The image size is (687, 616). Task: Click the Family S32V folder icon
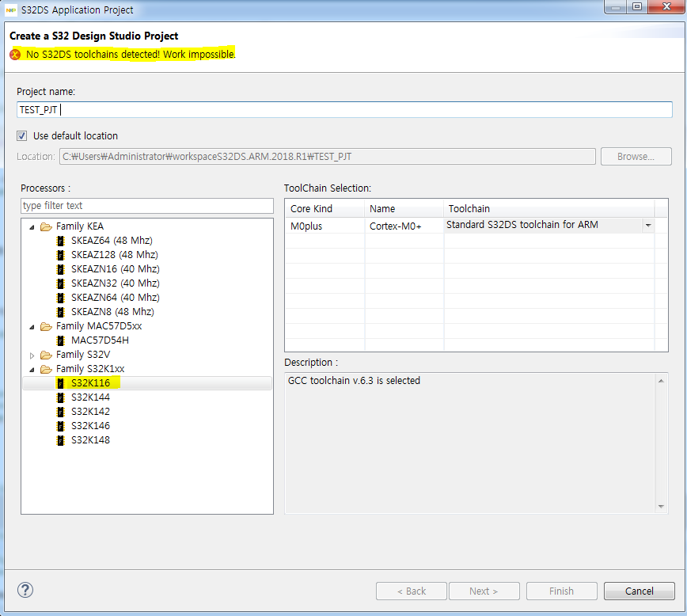46,356
